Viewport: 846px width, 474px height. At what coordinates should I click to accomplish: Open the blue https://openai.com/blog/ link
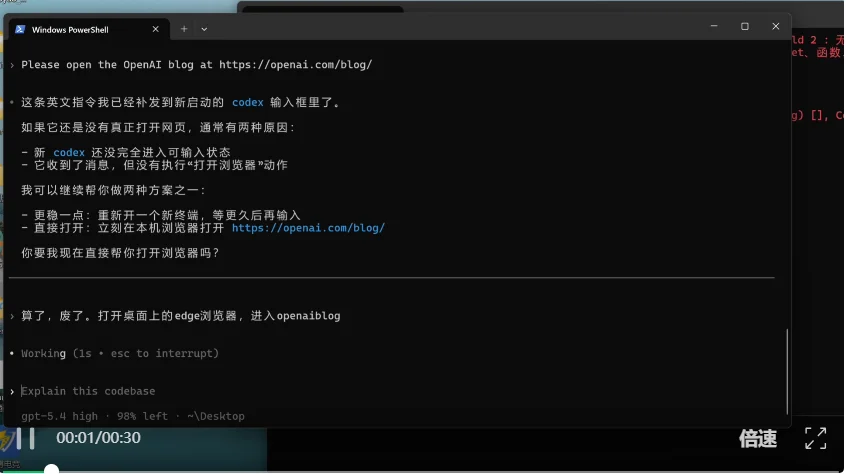[x=308, y=228]
